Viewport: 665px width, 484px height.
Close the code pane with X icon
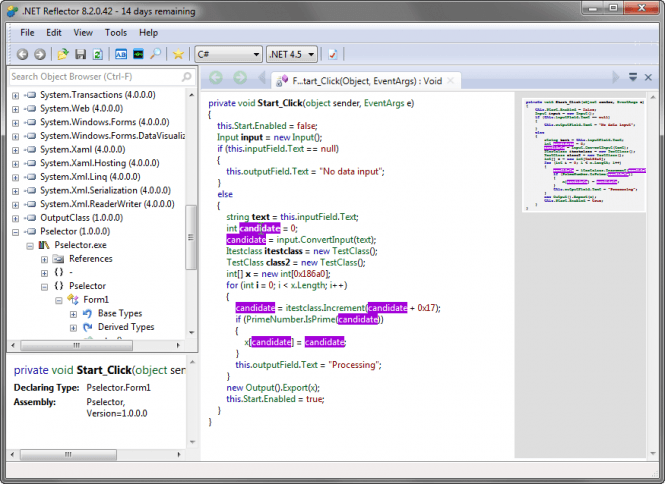click(x=648, y=77)
